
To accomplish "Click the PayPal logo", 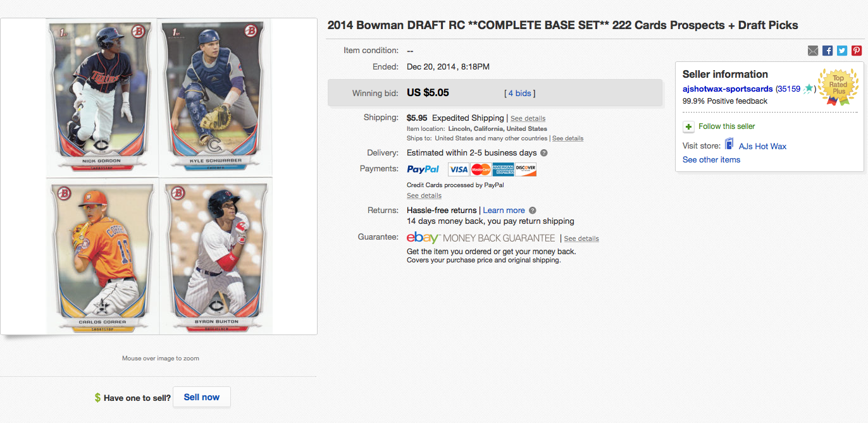I will (x=423, y=169).
